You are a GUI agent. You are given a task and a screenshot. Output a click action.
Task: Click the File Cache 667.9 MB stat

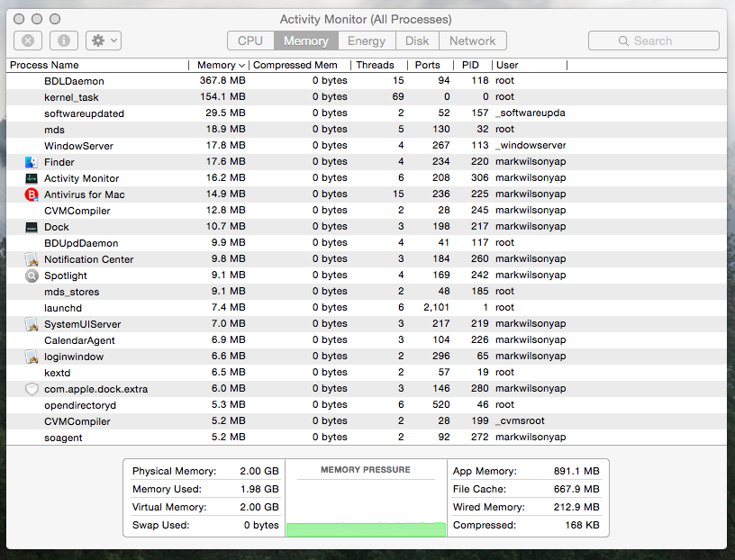point(526,489)
